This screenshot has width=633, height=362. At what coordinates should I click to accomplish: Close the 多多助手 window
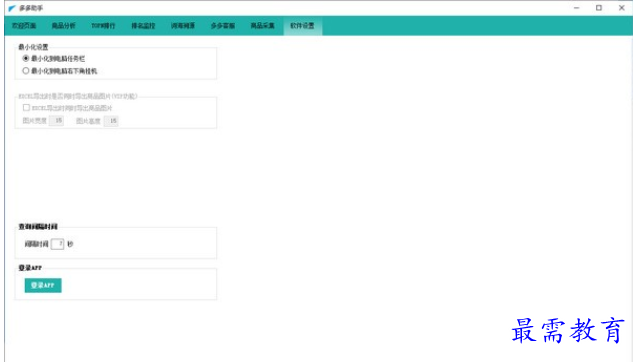point(622,8)
